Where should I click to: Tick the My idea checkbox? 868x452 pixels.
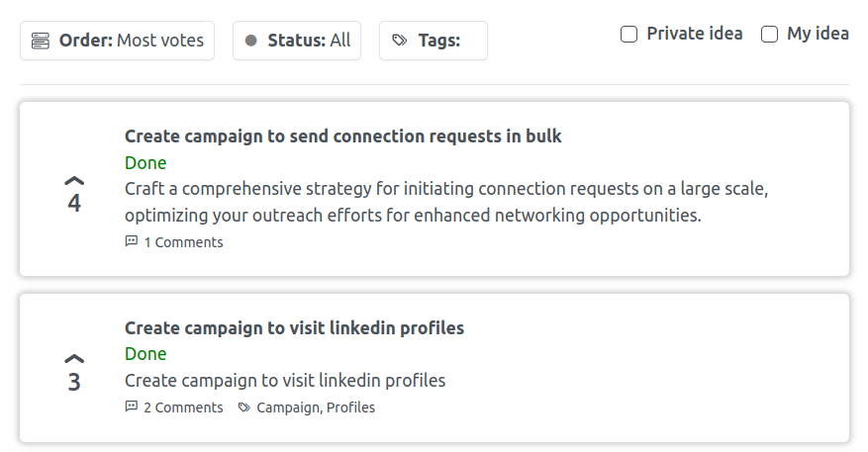click(769, 35)
